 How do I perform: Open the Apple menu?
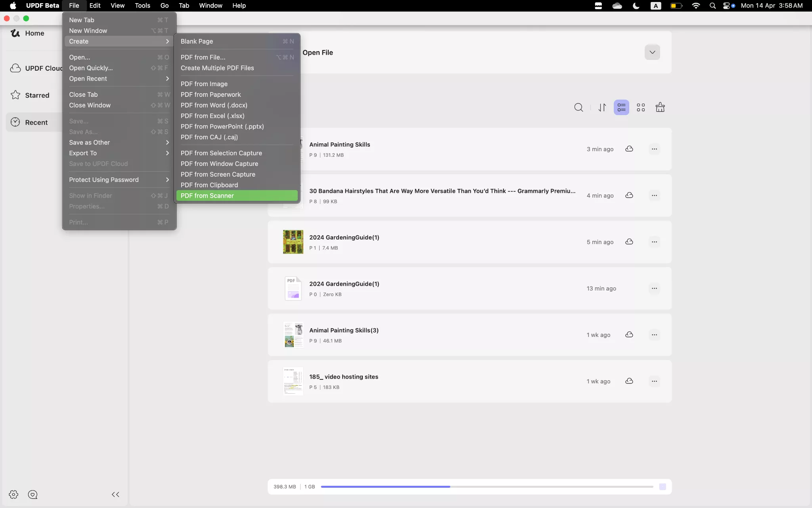pyautogui.click(x=13, y=6)
